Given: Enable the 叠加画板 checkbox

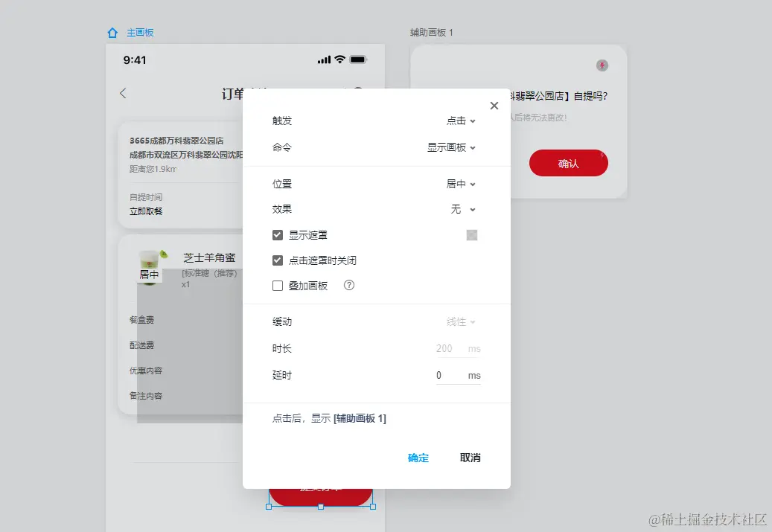Looking at the screenshot, I should (x=278, y=286).
